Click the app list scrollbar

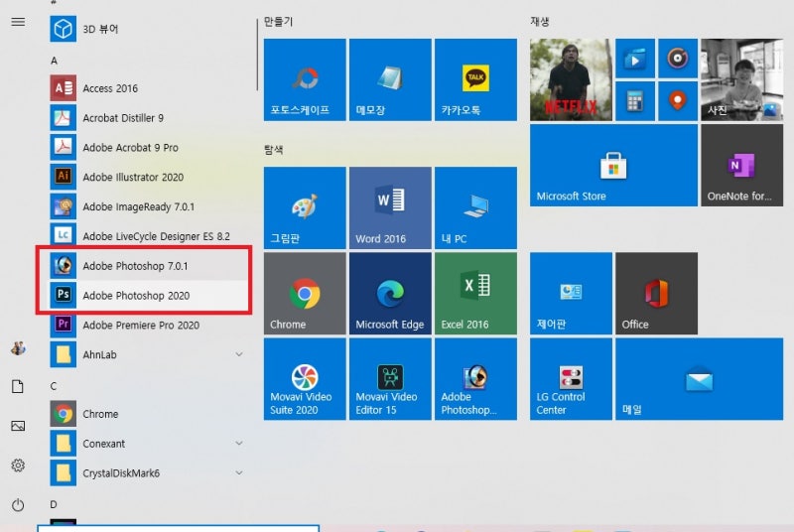(x=257, y=55)
